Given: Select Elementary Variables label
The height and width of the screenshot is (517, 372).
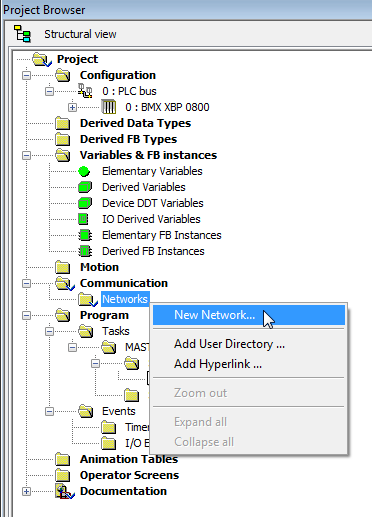Looking at the screenshot, I should pyautogui.click(x=152, y=171).
